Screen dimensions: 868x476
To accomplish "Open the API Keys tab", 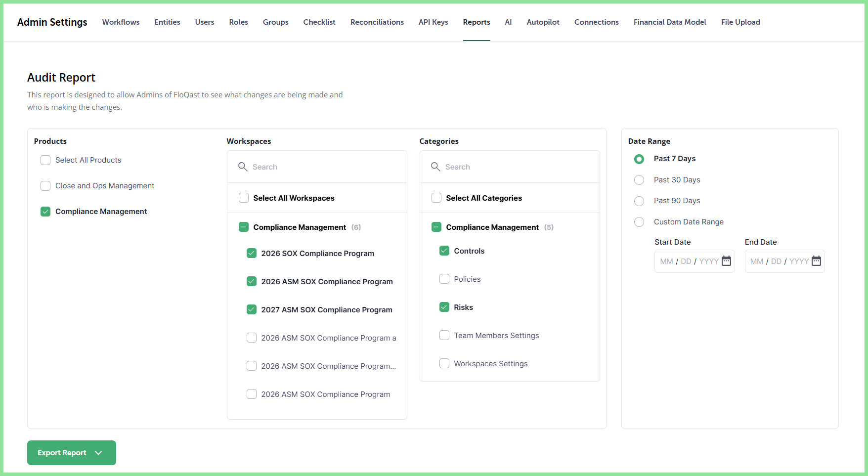I will [434, 22].
